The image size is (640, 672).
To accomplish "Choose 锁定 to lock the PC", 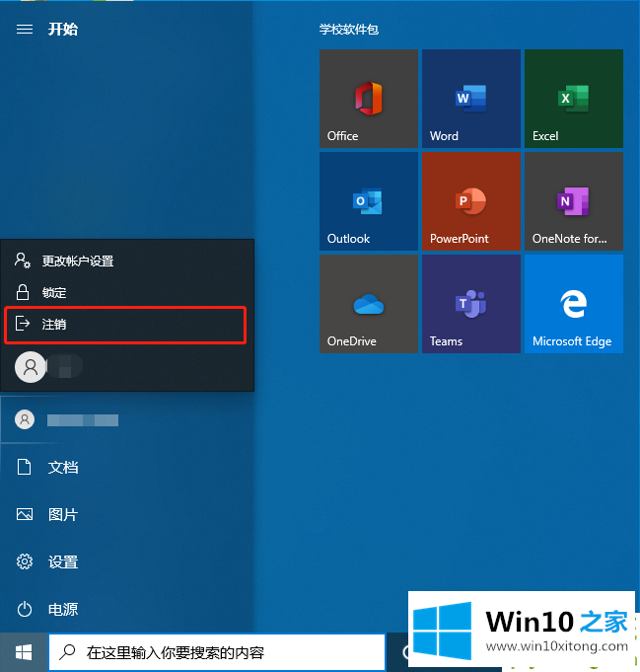I will point(127,293).
